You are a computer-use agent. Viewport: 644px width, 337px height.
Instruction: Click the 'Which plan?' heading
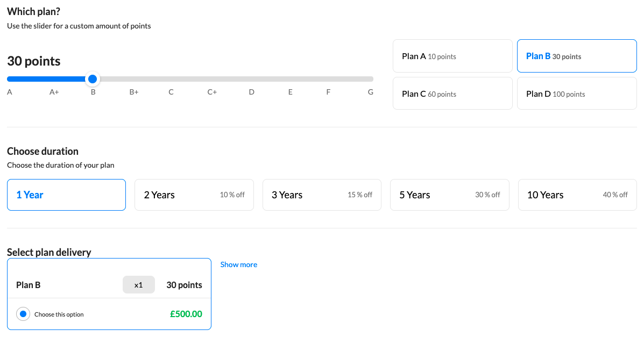point(34,11)
